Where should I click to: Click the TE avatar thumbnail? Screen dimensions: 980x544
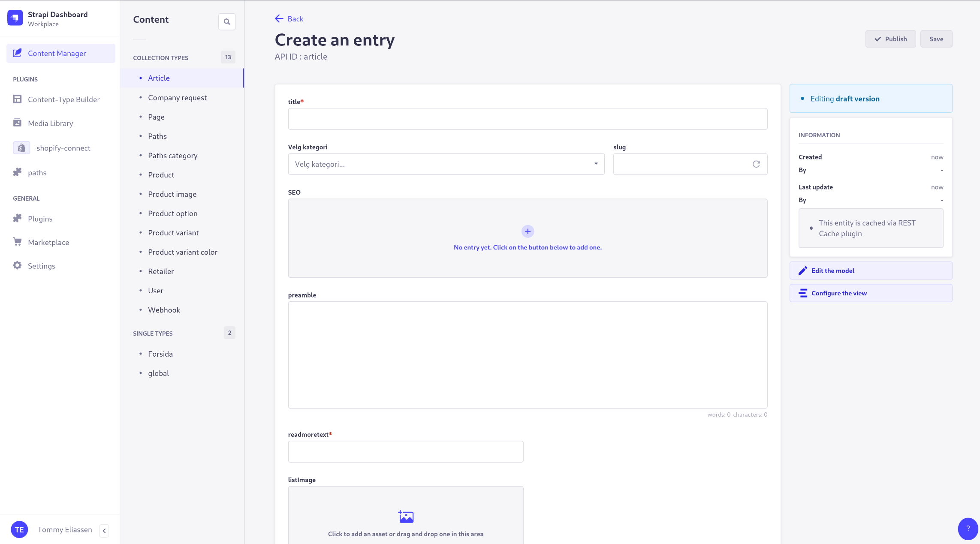[19, 529]
